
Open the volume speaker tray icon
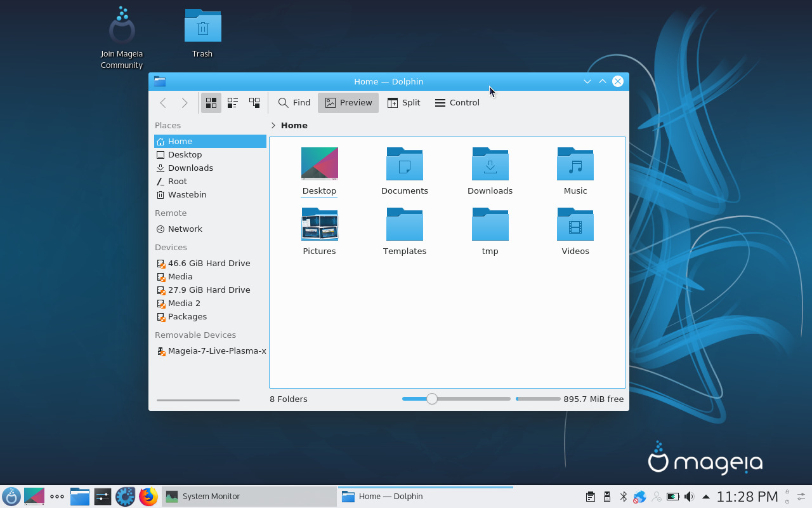689,497
